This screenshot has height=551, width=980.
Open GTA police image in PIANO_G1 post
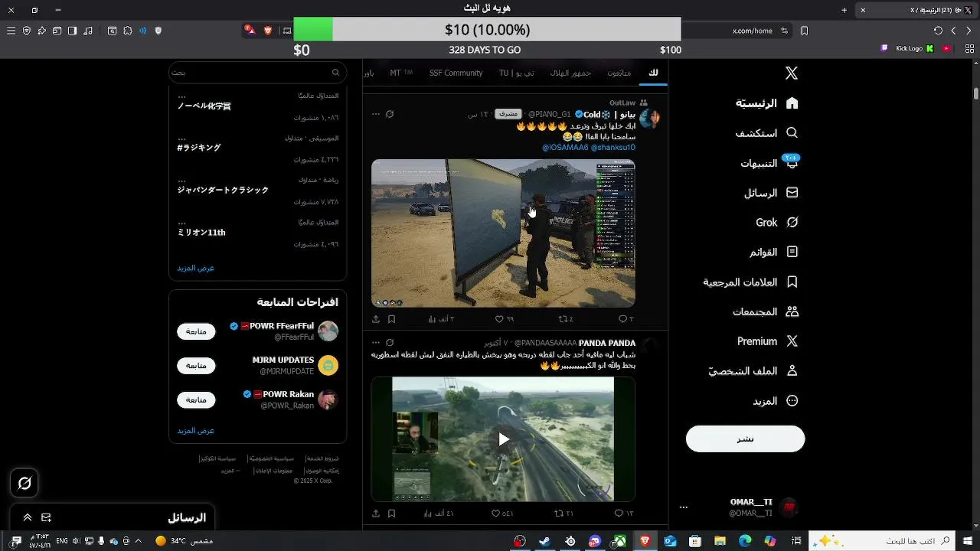click(x=503, y=233)
